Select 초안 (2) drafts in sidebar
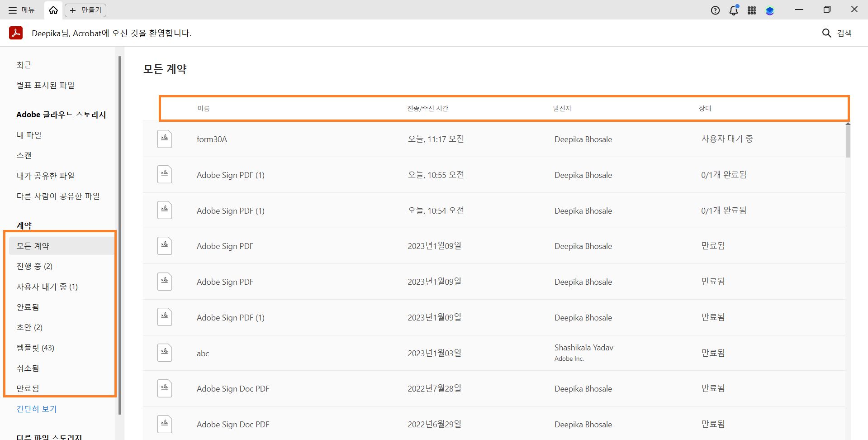This screenshot has height=440, width=868. (30, 327)
